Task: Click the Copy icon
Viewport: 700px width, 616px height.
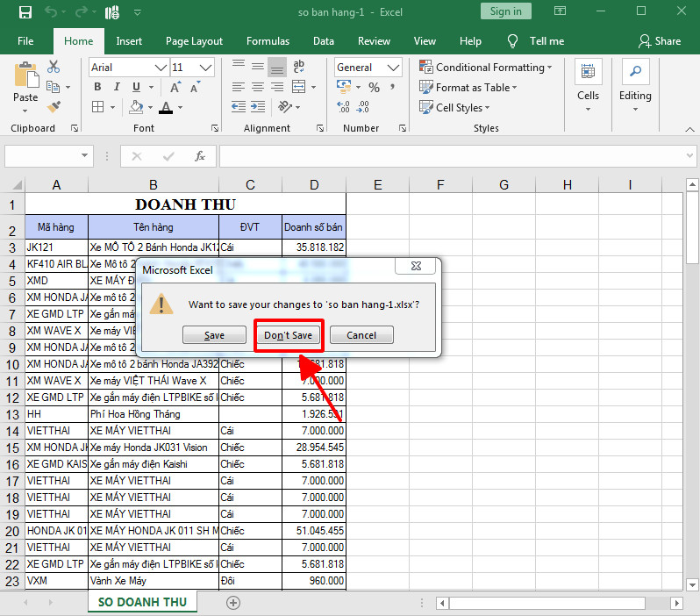Action: click(54, 87)
